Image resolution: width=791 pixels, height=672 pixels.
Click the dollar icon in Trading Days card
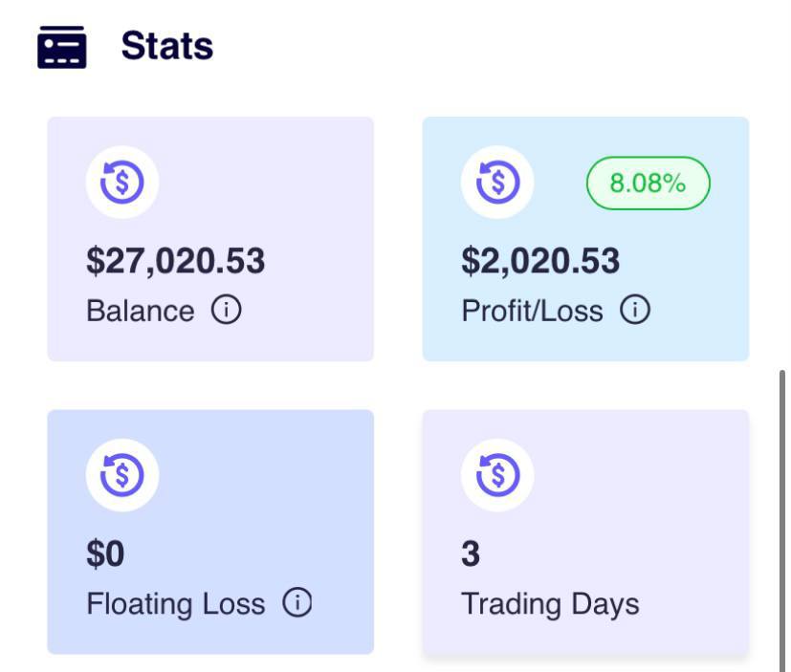[497, 475]
